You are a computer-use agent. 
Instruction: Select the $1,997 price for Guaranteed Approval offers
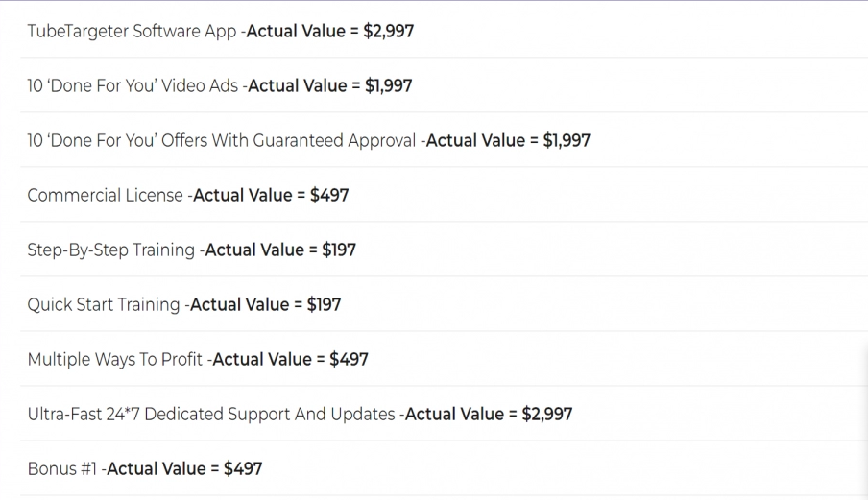[567, 140]
